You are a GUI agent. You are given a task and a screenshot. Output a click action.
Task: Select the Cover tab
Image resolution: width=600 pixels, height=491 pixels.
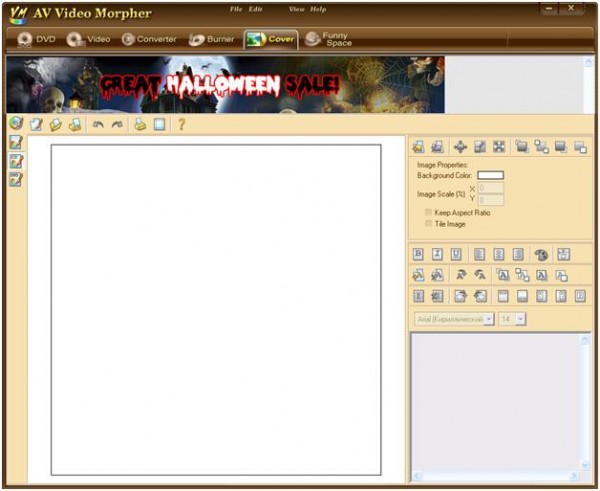point(271,39)
